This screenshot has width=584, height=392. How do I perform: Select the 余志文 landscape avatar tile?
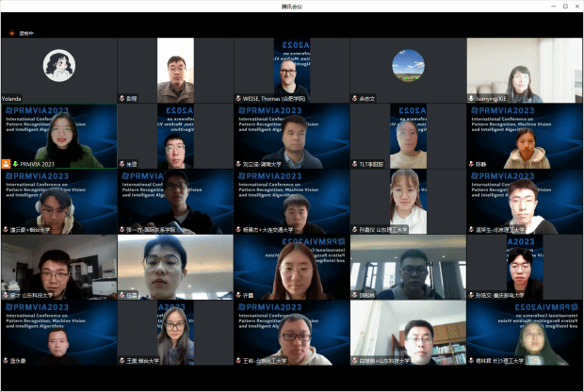coord(408,66)
